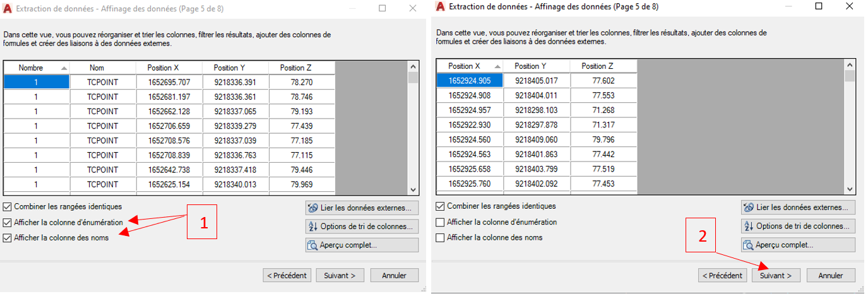
Task: Click the AutoCAD logo in left dialog title bar
Action: pos(9,9)
